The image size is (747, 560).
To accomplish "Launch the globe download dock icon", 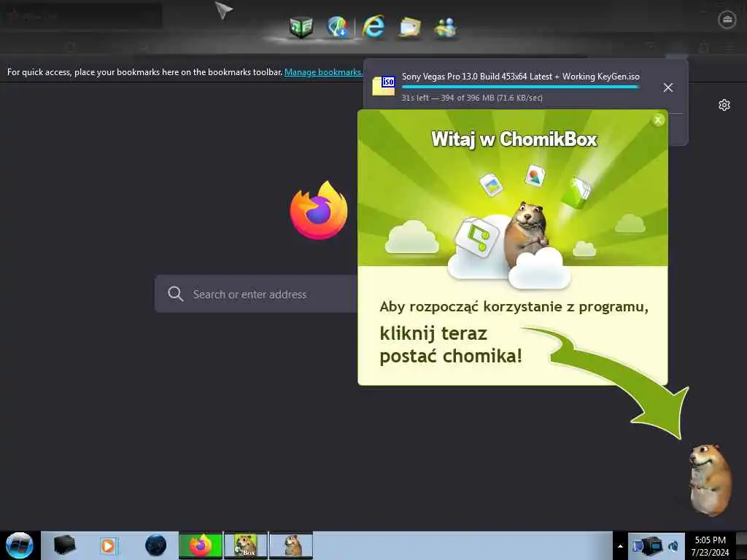I will pyautogui.click(x=338, y=27).
